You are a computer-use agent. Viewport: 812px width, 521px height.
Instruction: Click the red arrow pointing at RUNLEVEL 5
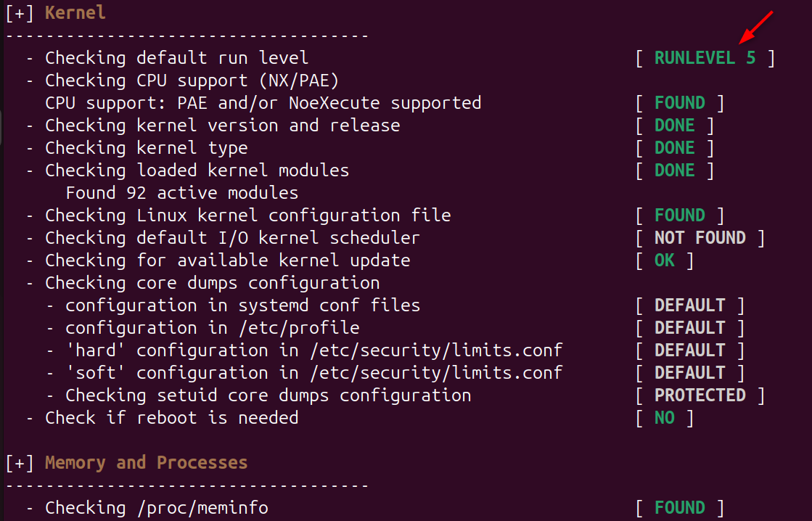point(755,27)
